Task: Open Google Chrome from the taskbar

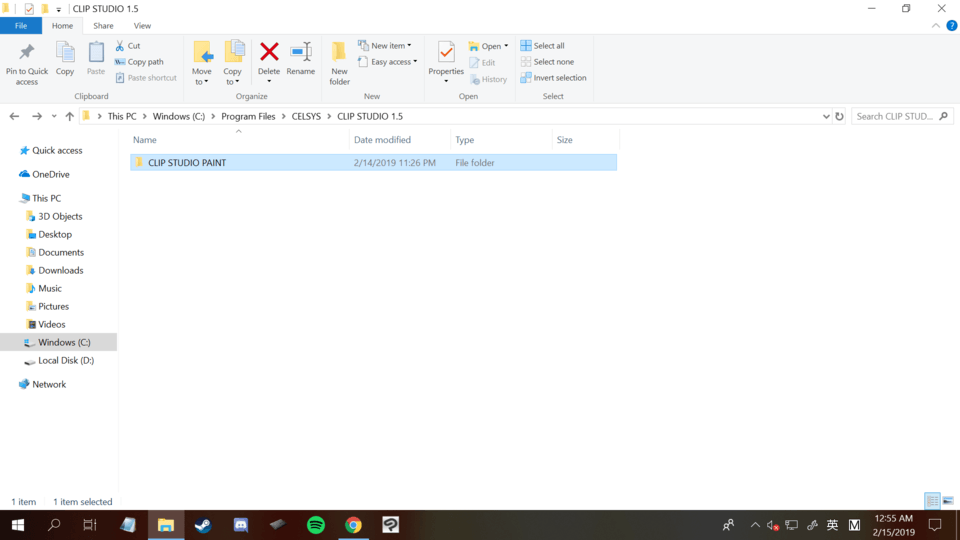Action: (x=353, y=525)
